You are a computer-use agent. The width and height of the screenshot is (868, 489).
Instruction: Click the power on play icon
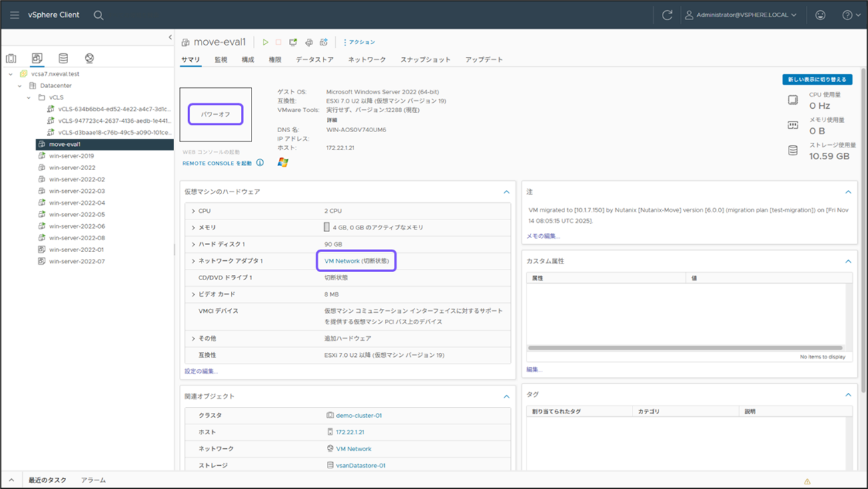(x=265, y=42)
